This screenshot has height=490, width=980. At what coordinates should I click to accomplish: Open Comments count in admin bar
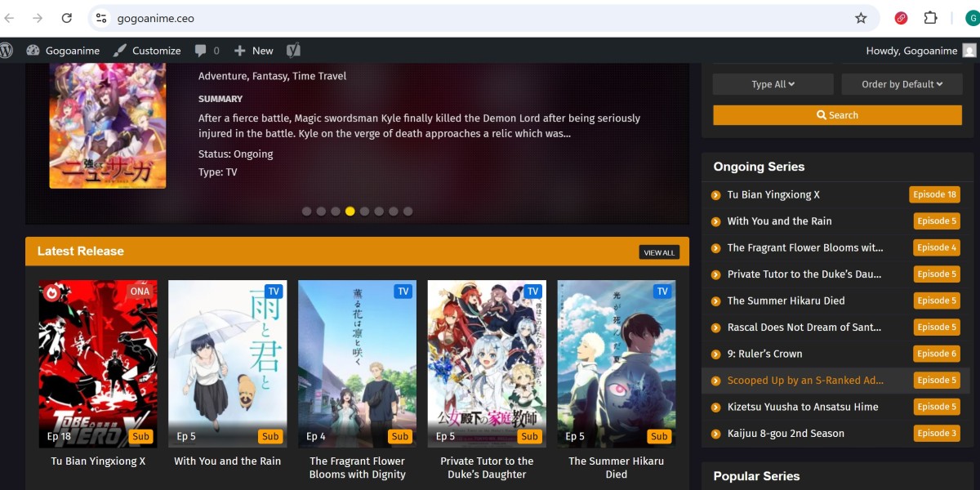pyautogui.click(x=207, y=51)
